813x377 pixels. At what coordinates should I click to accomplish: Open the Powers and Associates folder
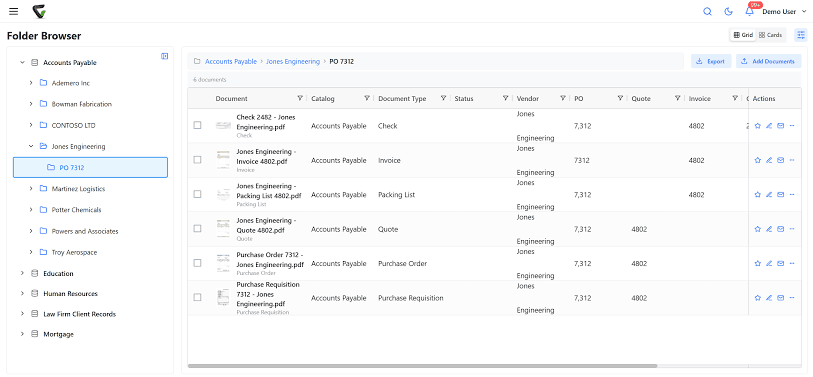click(85, 231)
